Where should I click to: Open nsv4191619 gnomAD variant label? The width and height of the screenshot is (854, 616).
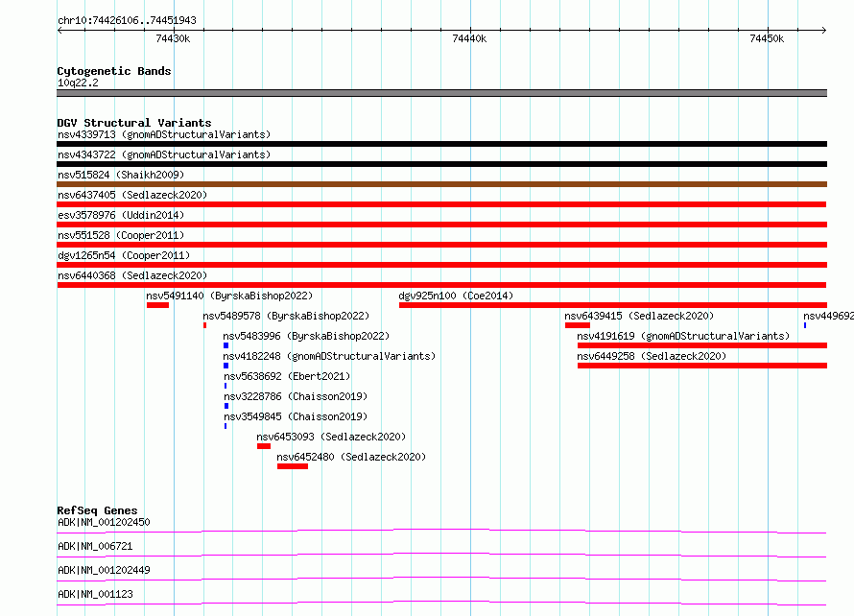pyautogui.click(x=683, y=336)
